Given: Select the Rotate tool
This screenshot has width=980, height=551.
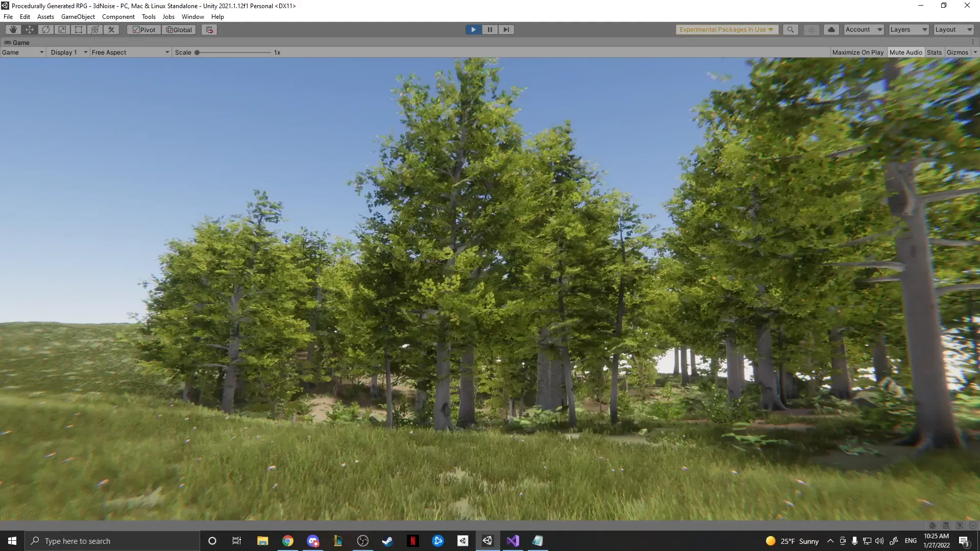Looking at the screenshot, I should [x=45, y=30].
